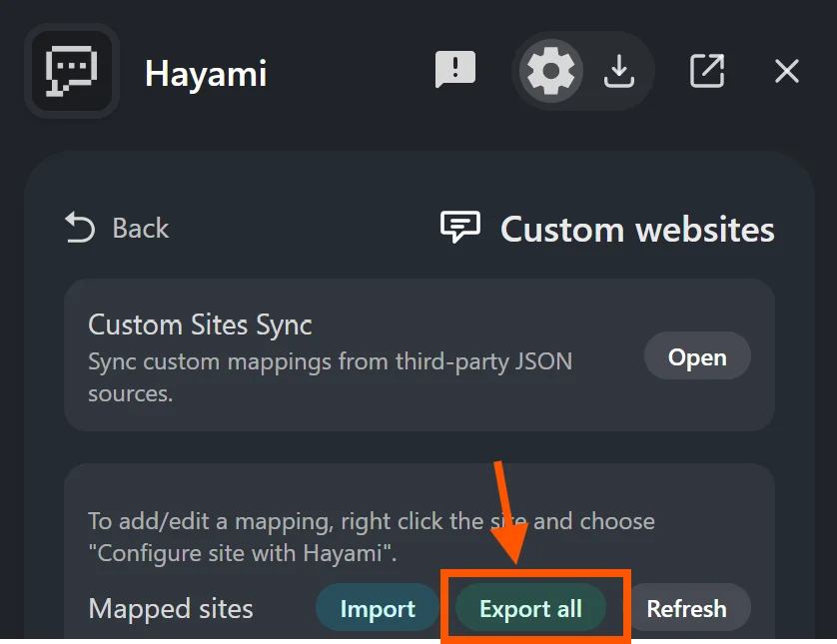Close the Hayami panel
Viewport: 837px width, 644px height.
[786, 71]
